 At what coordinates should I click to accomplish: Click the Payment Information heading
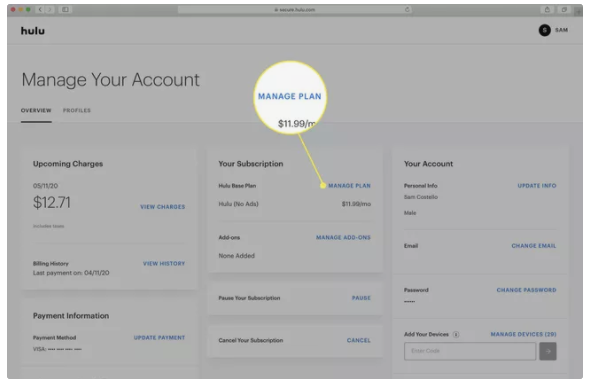[71, 316]
